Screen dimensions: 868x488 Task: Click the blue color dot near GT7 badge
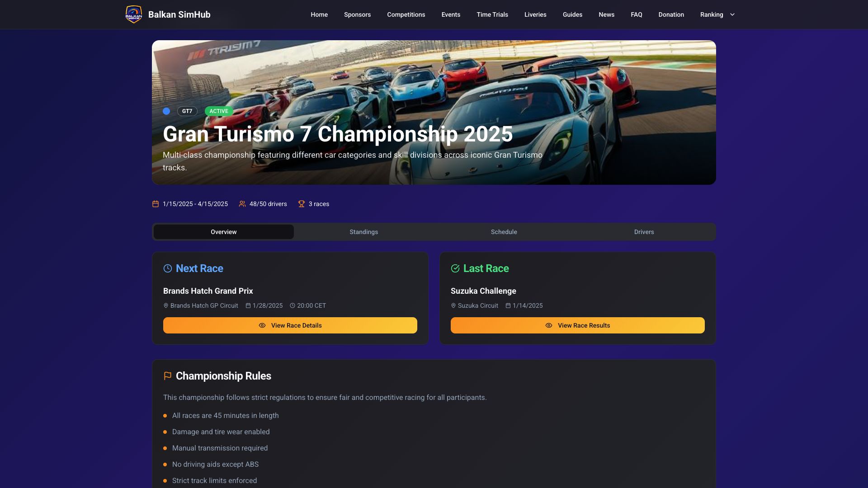(166, 111)
